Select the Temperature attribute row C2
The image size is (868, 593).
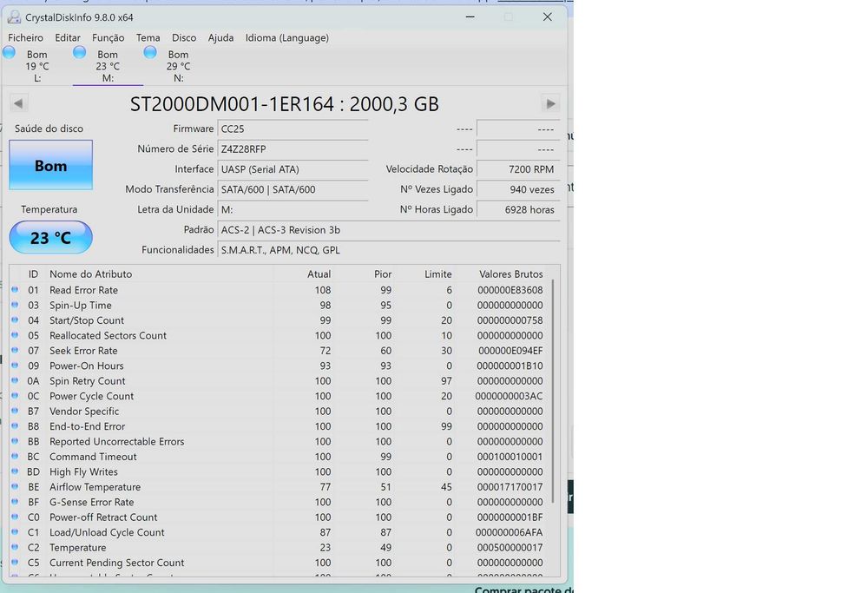tap(280, 547)
